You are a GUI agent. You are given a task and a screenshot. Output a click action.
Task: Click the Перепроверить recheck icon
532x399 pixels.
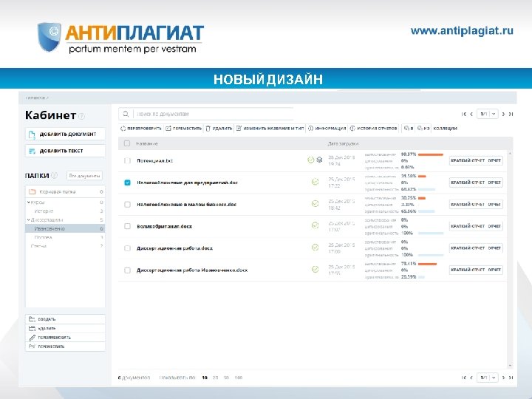[123, 129]
